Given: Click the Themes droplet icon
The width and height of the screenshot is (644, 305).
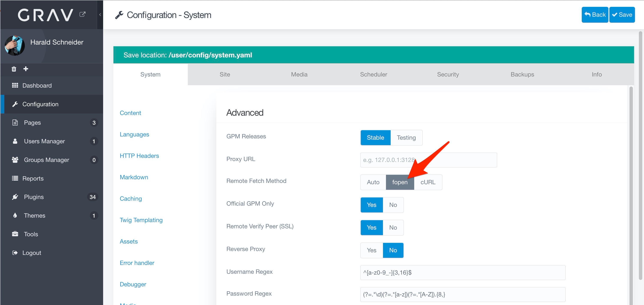Looking at the screenshot, I should click(15, 215).
